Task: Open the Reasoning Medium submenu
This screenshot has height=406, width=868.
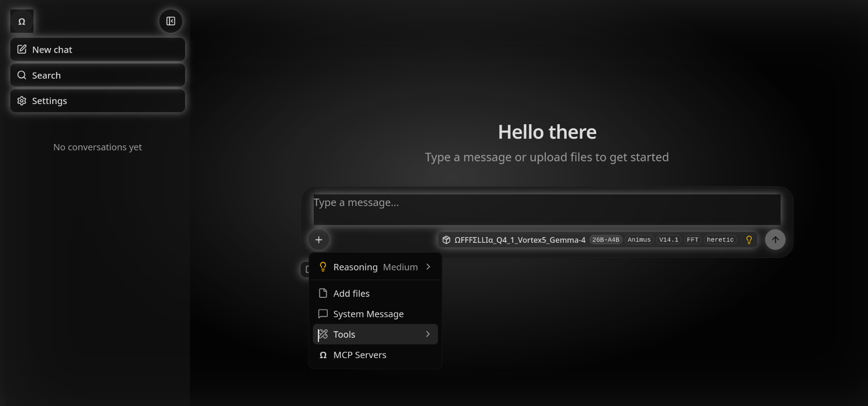Action: [x=375, y=267]
